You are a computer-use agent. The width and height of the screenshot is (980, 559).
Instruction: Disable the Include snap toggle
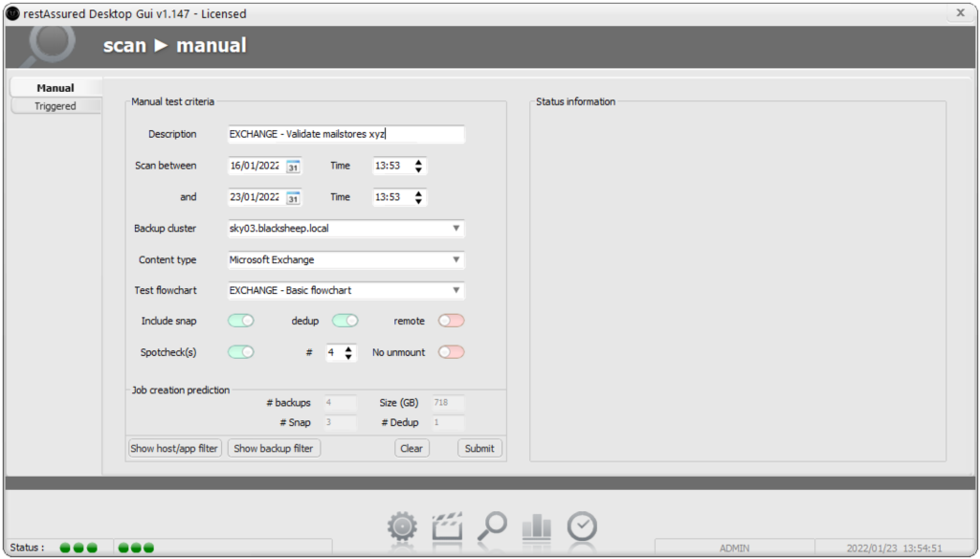tap(240, 321)
